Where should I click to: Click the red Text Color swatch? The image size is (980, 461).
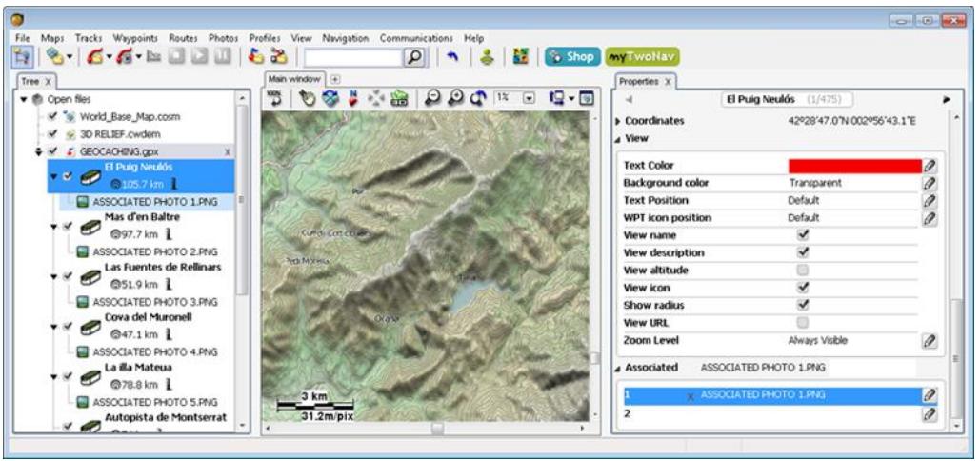coord(854,166)
